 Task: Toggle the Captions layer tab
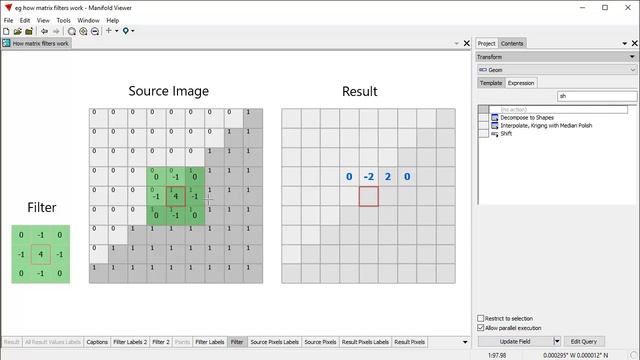pos(97,342)
